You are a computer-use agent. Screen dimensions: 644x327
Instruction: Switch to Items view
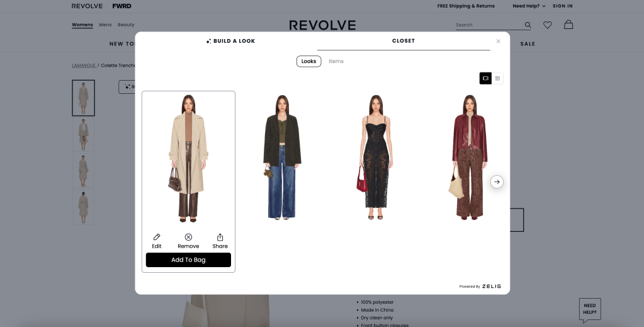(336, 61)
